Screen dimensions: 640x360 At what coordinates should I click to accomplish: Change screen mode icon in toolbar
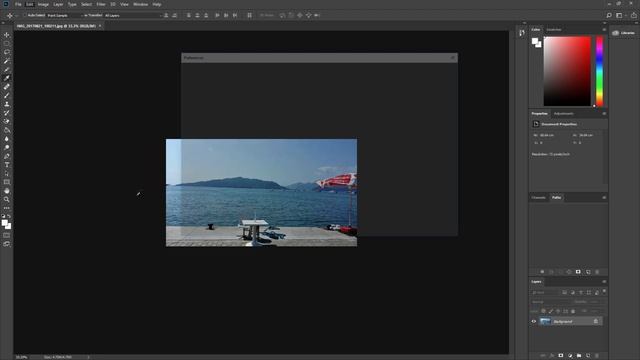click(7, 244)
